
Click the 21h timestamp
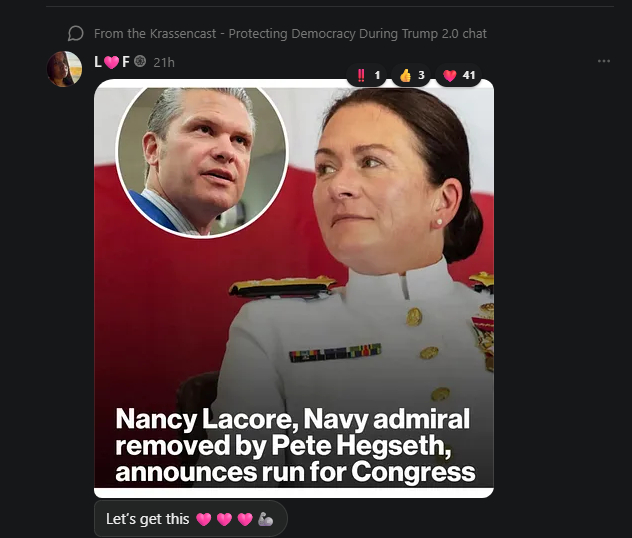point(164,62)
